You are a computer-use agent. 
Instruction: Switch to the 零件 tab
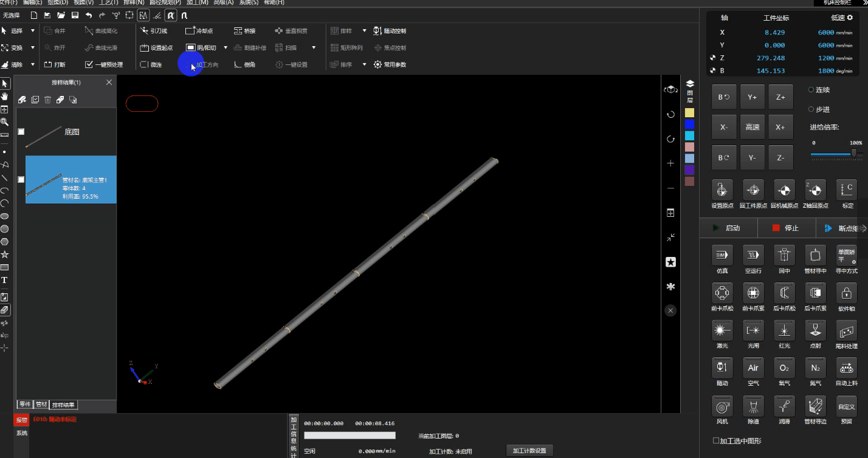pos(25,405)
